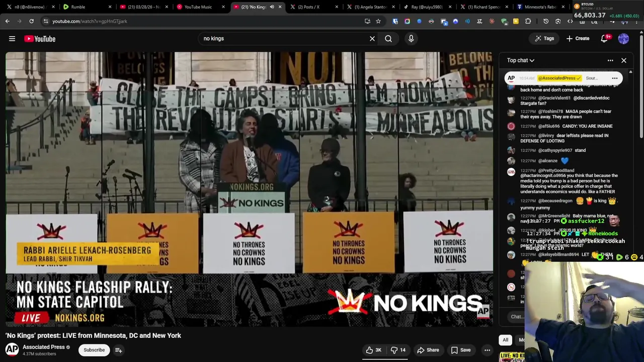Open more actions menu under video
The image size is (644, 362).
coord(487,350)
